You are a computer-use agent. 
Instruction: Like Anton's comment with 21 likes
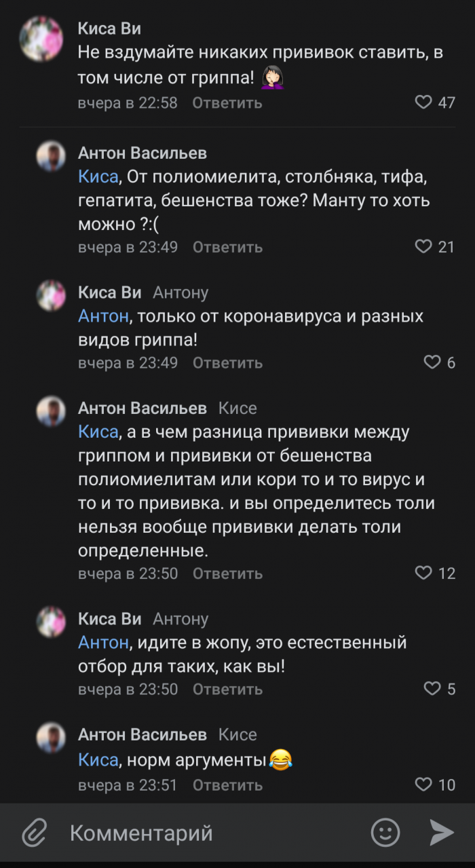pos(423,247)
